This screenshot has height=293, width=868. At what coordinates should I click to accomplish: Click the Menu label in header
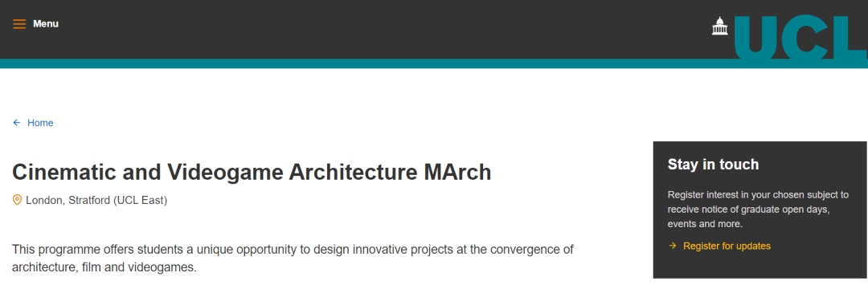coord(45,24)
